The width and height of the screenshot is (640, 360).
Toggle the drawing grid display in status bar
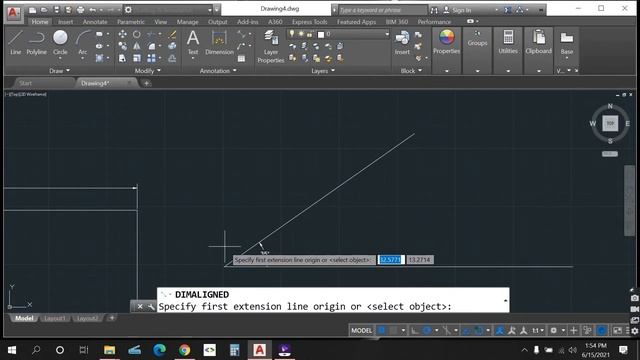tap(382, 330)
